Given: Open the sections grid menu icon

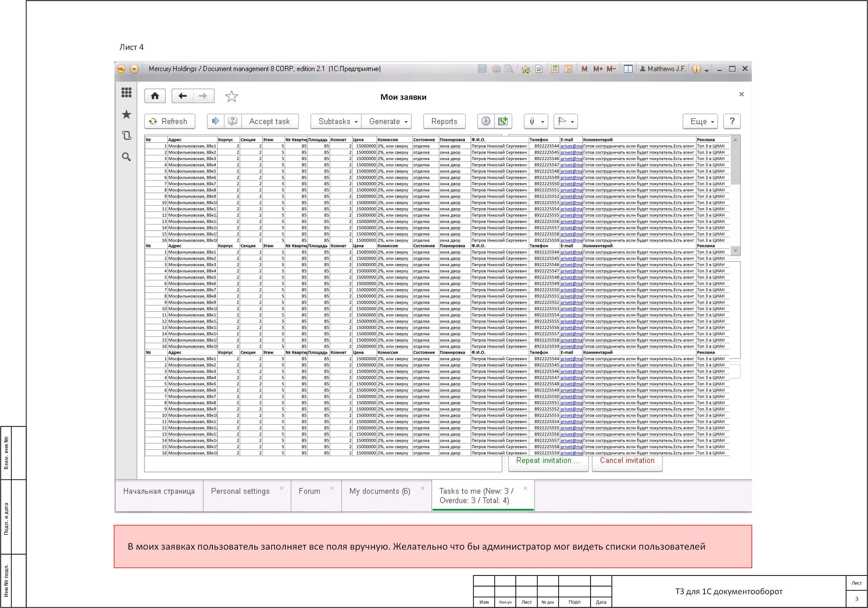Looking at the screenshot, I should coord(126,92).
